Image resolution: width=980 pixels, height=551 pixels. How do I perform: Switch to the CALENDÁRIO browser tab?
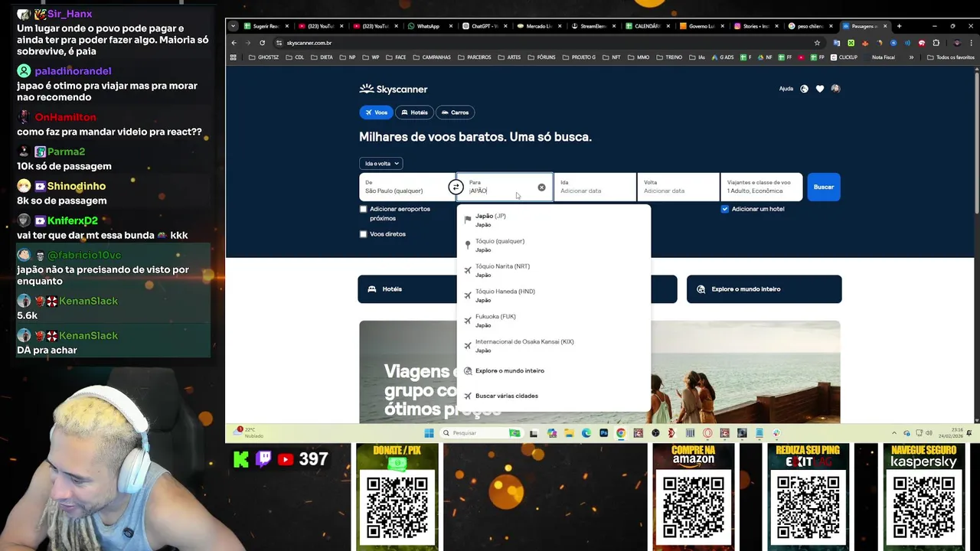point(647,26)
